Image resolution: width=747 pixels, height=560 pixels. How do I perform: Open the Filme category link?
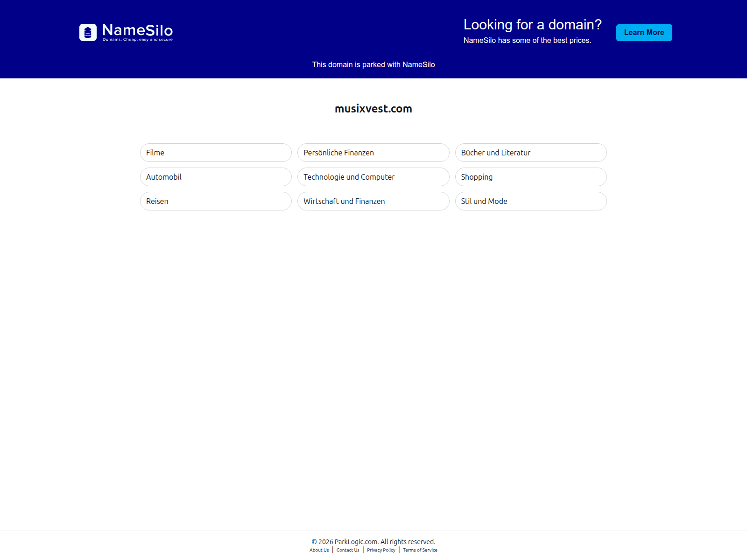[x=216, y=153]
